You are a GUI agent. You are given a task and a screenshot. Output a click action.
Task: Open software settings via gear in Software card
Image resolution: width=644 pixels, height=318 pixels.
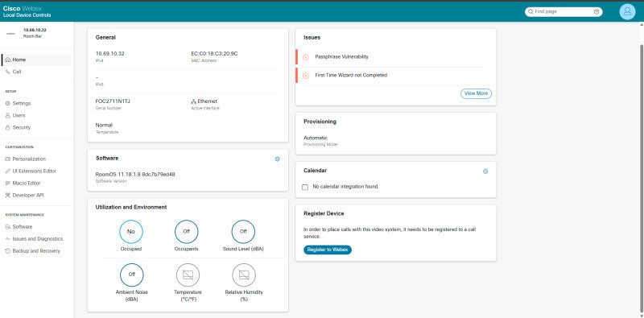(277, 159)
